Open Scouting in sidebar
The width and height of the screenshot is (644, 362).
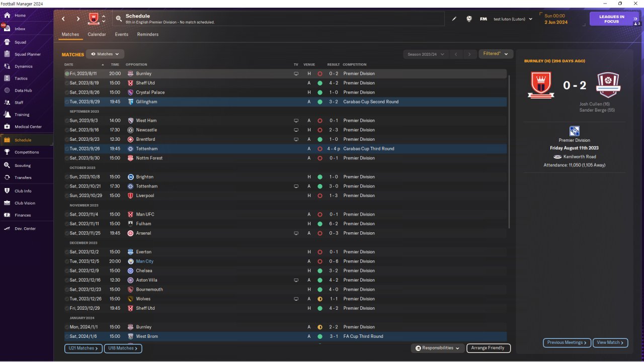[x=23, y=165]
